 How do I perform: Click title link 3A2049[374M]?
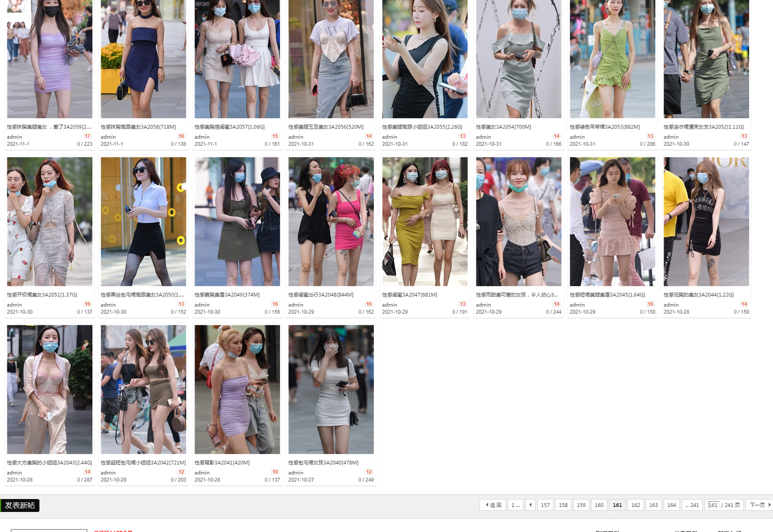227,295
